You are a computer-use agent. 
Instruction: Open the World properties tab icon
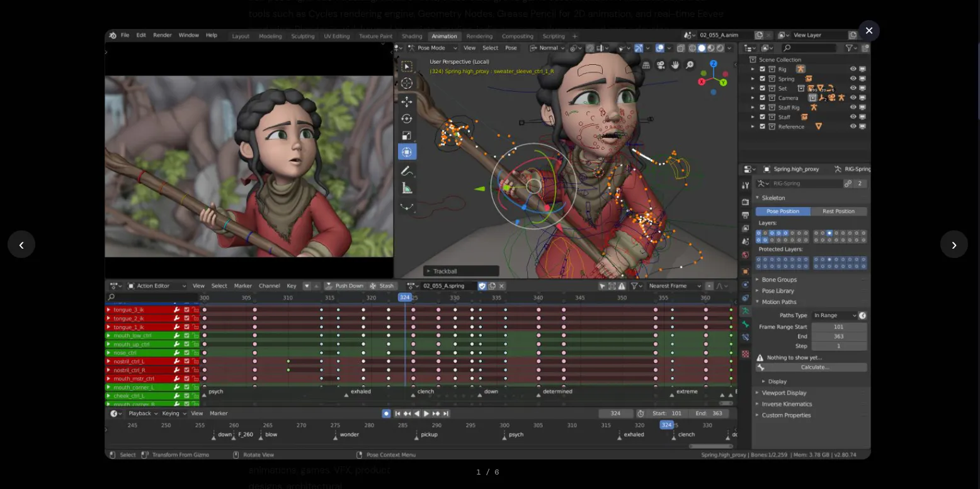point(746,255)
